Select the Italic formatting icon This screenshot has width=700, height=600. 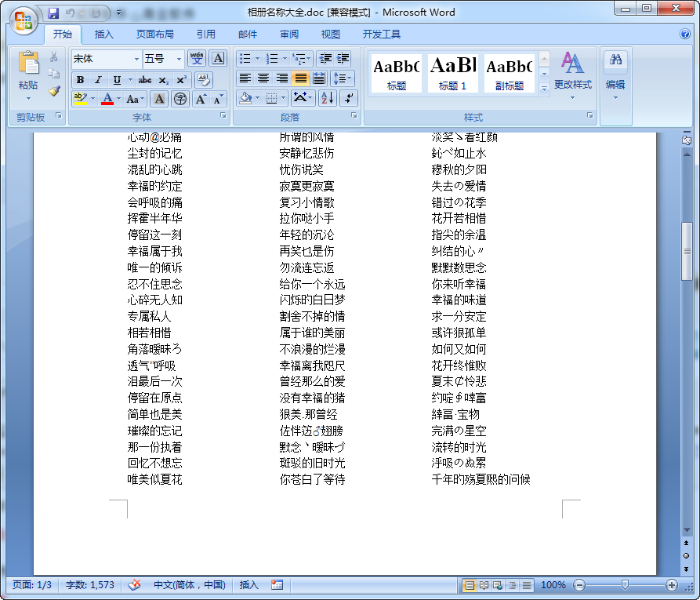(98, 79)
